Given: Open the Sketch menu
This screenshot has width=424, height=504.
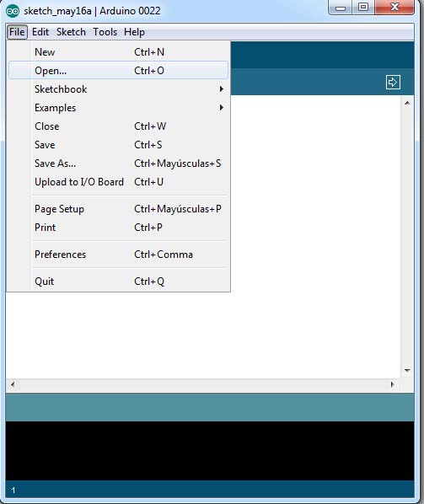Looking at the screenshot, I should (71, 32).
